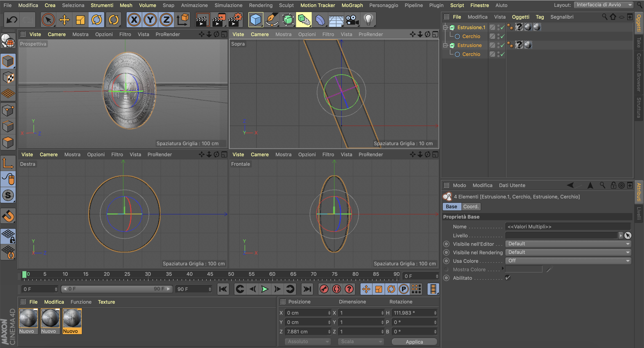Toggle X axis lock icon
The height and width of the screenshot is (348, 644).
(134, 19)
